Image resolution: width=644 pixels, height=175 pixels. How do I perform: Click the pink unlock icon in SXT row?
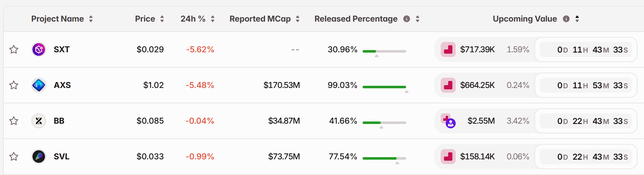click(x=448, y=49)
